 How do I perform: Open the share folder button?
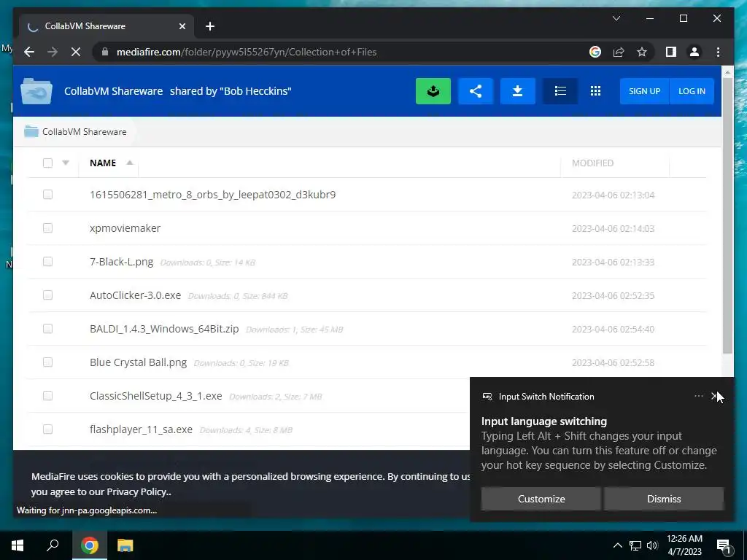[476, 91]
